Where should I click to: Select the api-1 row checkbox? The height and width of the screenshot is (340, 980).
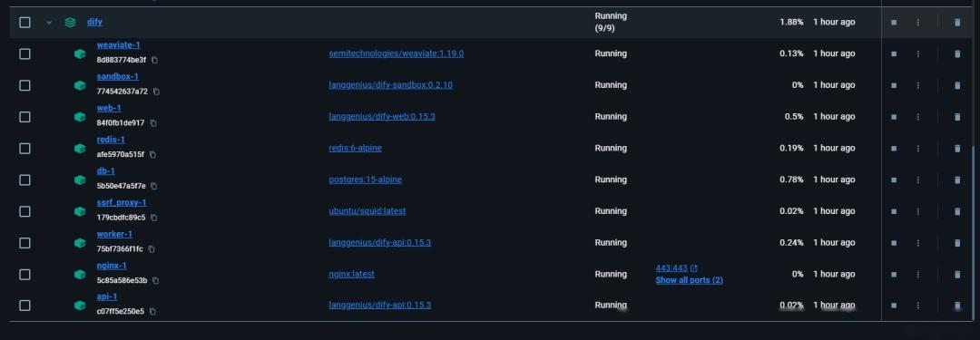coord(24,306)
